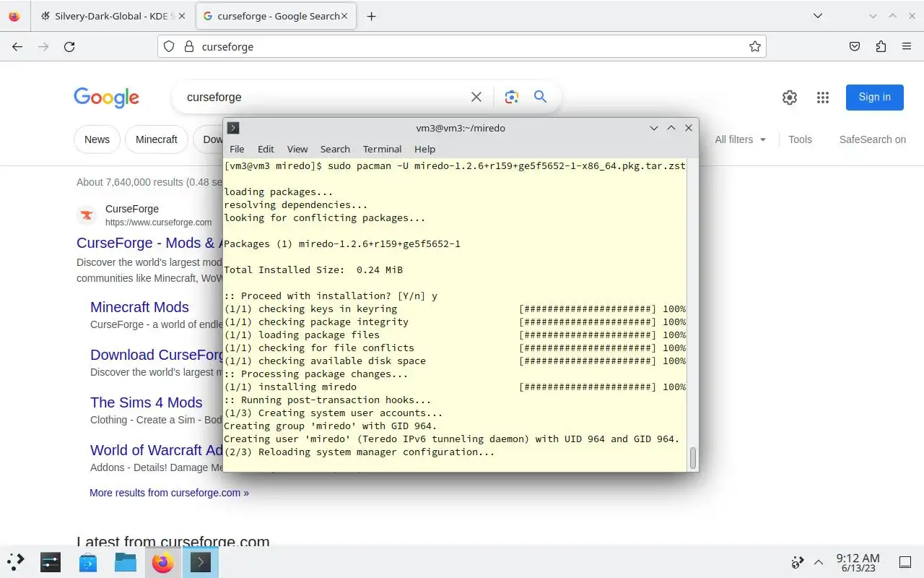Screen dimensions: 924x578
Task: Open Google quick settings gear
Action: [790, 98]
